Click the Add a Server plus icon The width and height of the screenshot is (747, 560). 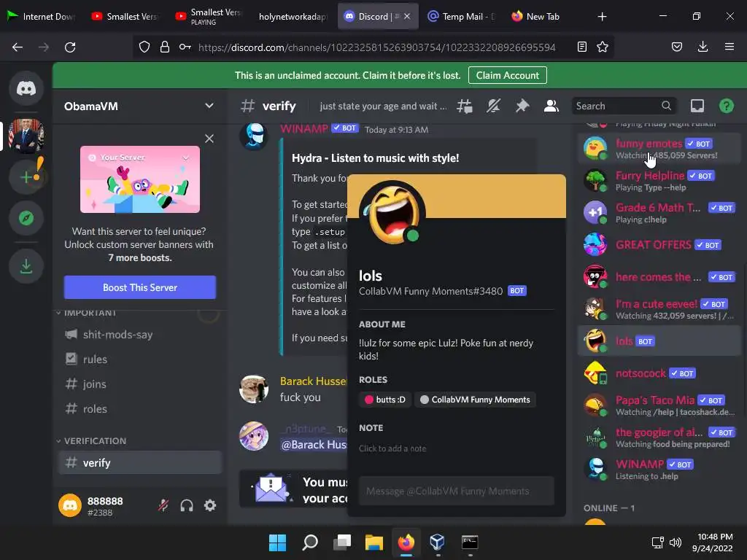[x=26, y=176]
